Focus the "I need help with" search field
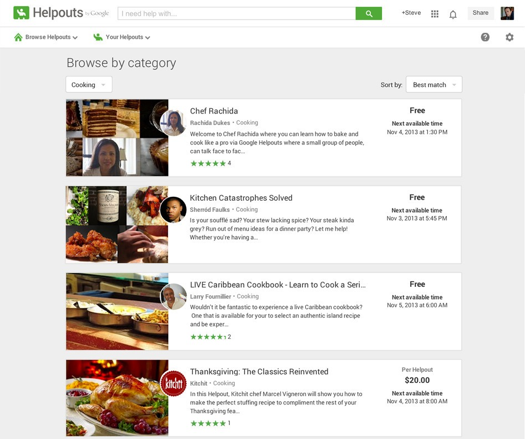This screenshot has height=439, width=526. pyautogui.click(x=236, y=13)
